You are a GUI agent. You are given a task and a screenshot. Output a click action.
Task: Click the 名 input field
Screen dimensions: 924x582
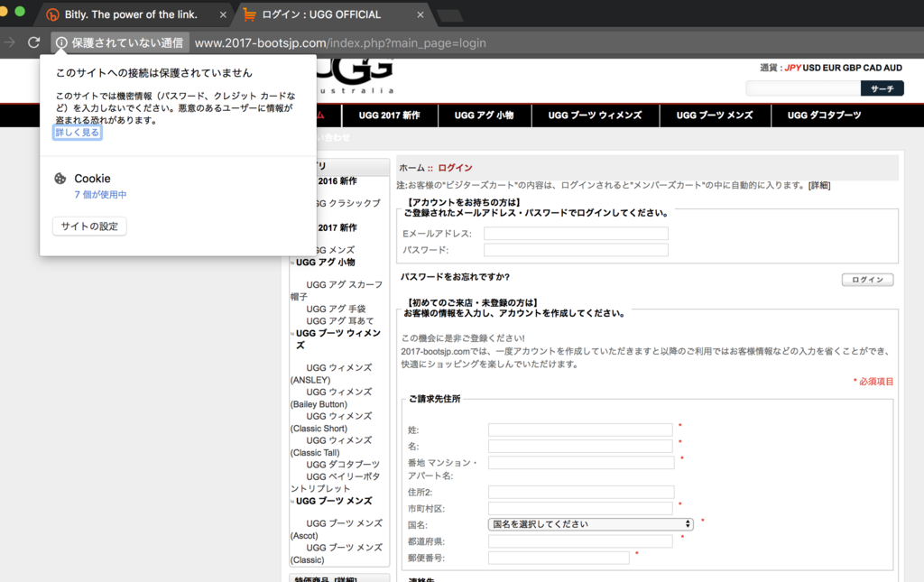[x=580, y=446]
